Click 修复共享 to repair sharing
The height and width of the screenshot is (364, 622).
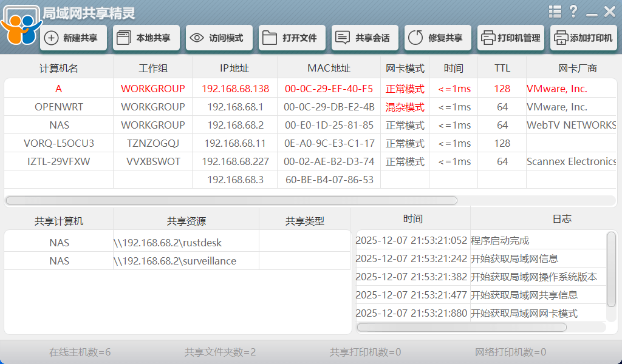pyautogui.click(x=437, y=37)
